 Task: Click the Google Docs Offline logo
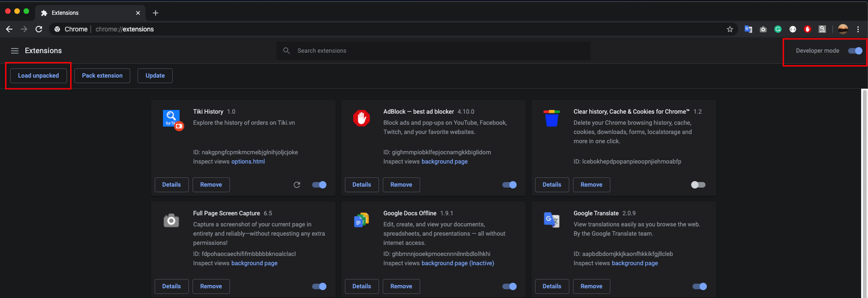tap(362, 220)
